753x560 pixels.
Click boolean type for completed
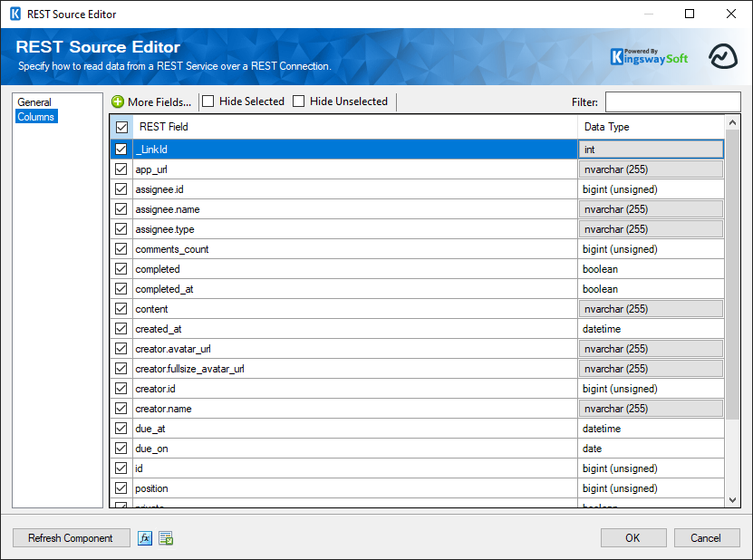600,269
